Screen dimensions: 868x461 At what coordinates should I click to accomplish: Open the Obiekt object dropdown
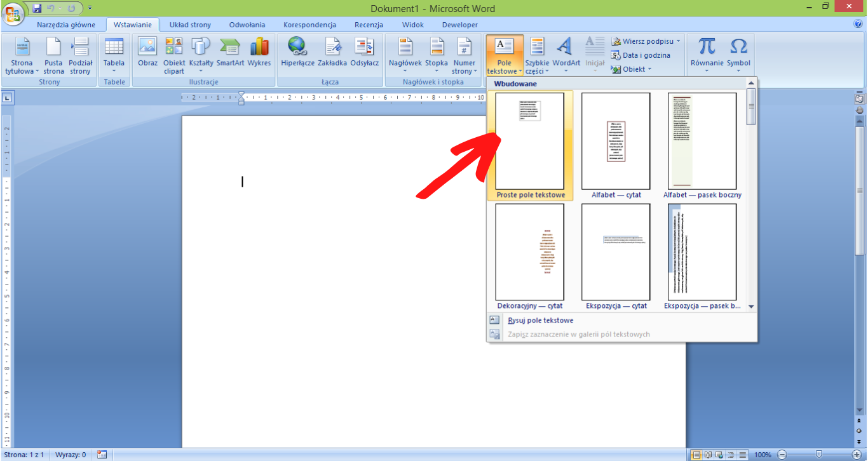click(632, 69)
